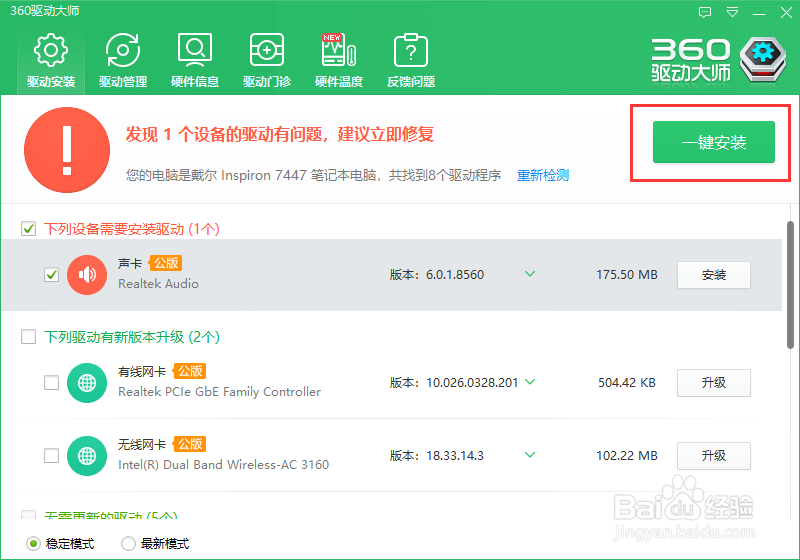Click the 声卡 speaker icon
Viewport: 800px width, 560px height.
coord(87,275)
